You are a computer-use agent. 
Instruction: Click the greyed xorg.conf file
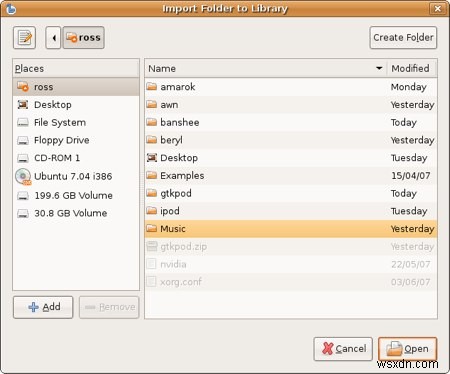[x=291, y=282]
